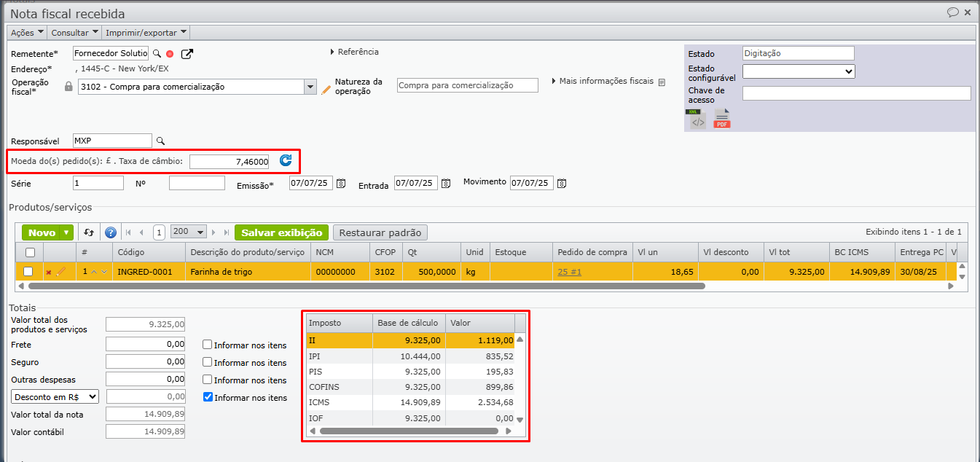The width and height of the screenshot is (980, 462).
Task: Open the Ações menu
Action: tap(27, 32)
